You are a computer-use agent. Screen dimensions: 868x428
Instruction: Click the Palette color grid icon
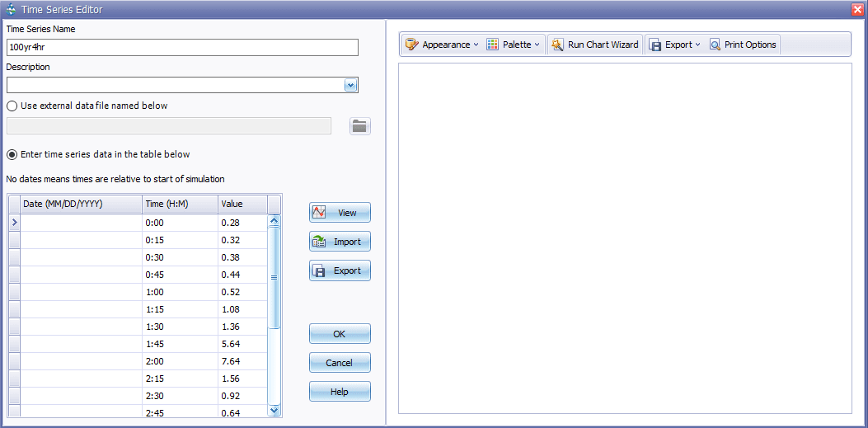492,45
